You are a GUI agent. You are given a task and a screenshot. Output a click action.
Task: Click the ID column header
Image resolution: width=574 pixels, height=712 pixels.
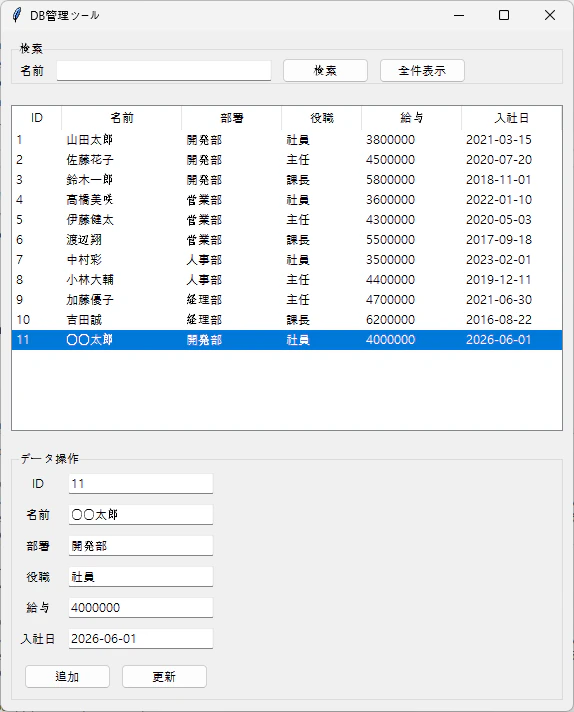click(x=37, y=118)
